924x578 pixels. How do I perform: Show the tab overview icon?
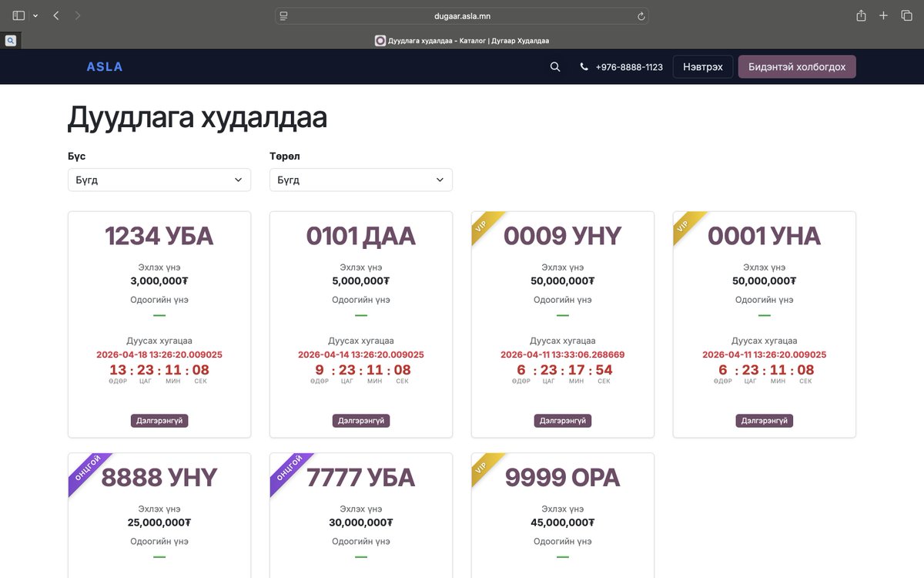point(906,15)
